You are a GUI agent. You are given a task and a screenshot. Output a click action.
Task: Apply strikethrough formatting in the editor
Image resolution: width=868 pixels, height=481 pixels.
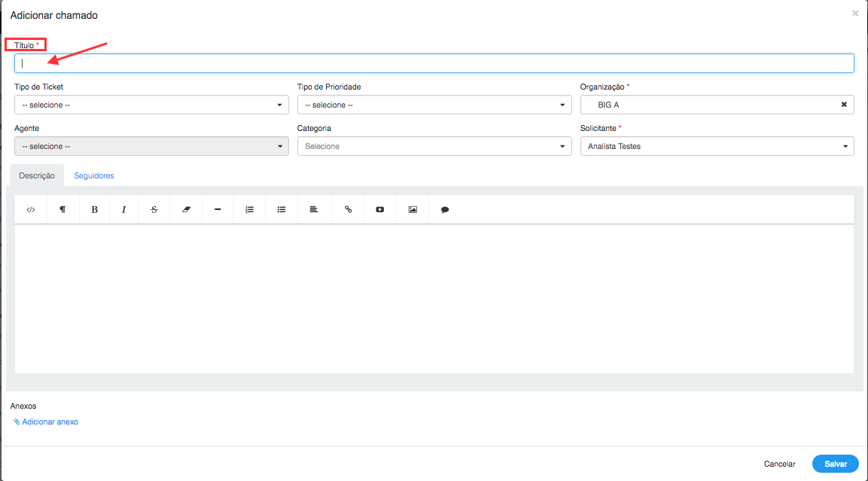(154, 210)
